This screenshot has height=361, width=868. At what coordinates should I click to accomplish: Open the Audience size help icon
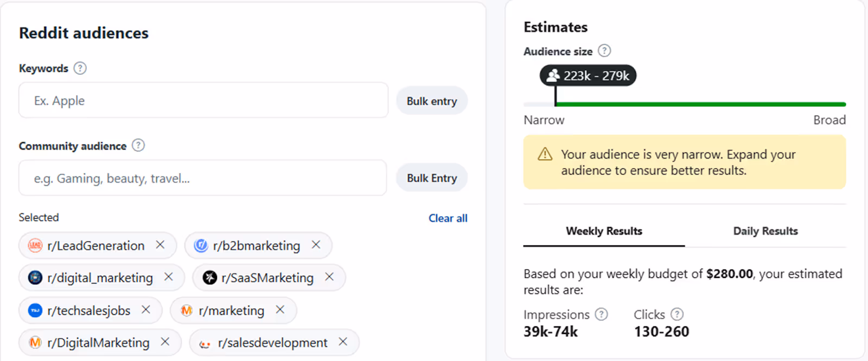pyautogui.click(x=604, y=51)
